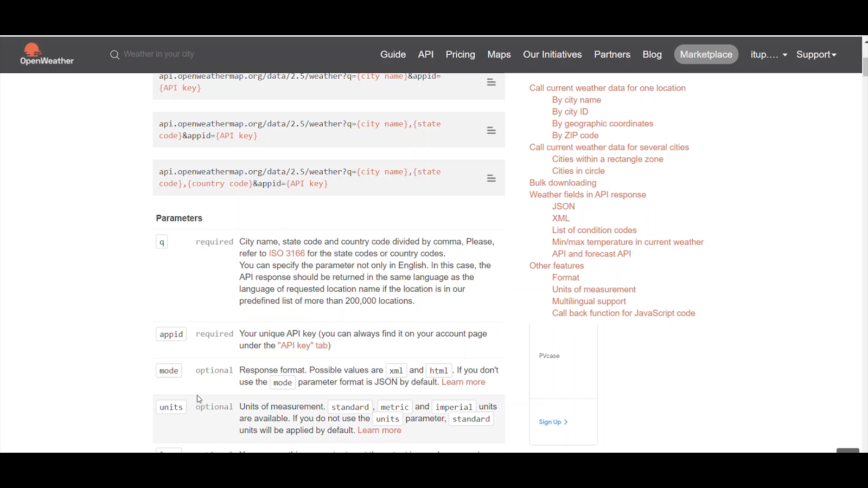868x488 pixels.
Task: Click the Parameters heading
Action: [x=179, y=219]
